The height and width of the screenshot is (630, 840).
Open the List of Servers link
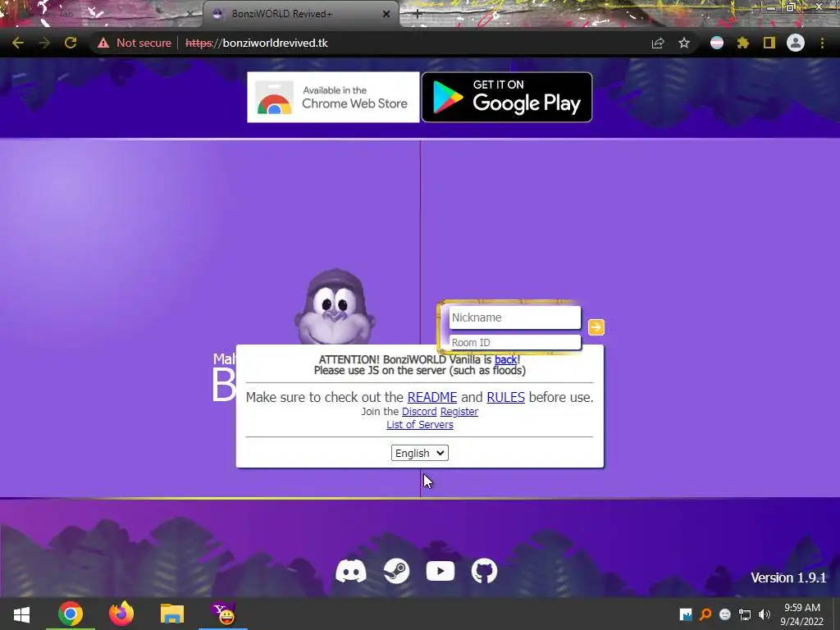pyautogui.click(x=420, y=424)
